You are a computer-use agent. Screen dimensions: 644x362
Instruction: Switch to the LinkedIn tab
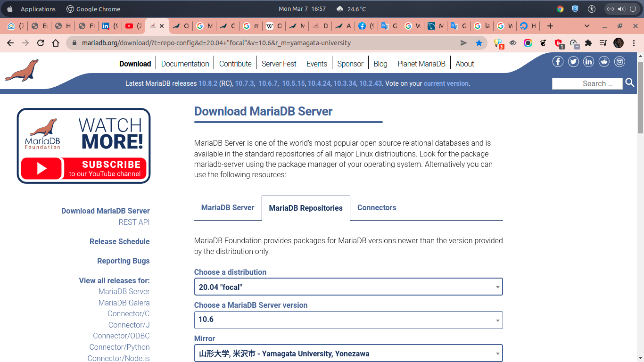[110, 26]
